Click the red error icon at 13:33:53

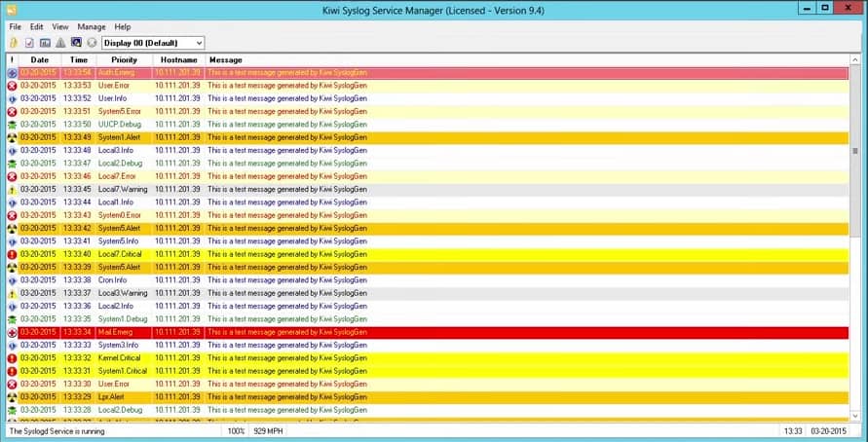(x=13, y=86)
